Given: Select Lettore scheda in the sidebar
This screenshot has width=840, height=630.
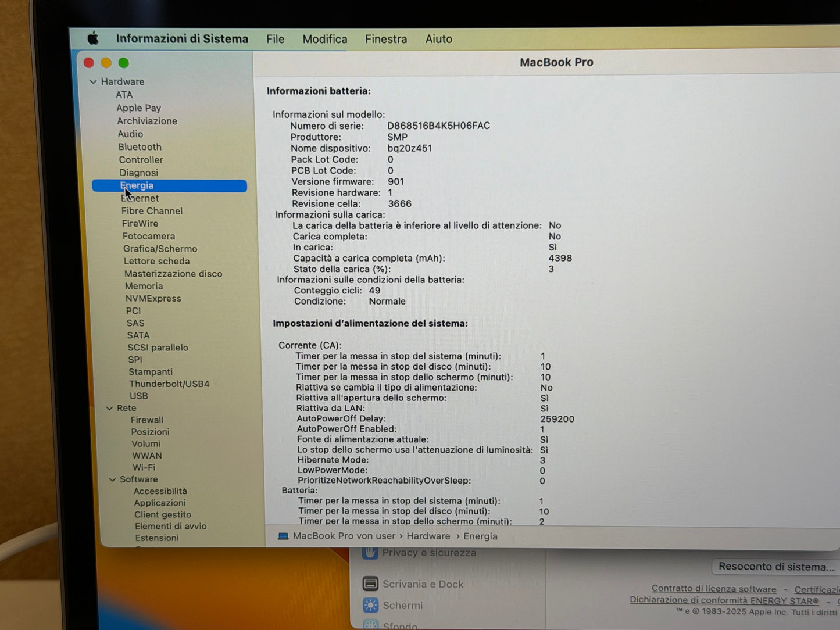Looking at the screenshot, I should pos(157,261).
